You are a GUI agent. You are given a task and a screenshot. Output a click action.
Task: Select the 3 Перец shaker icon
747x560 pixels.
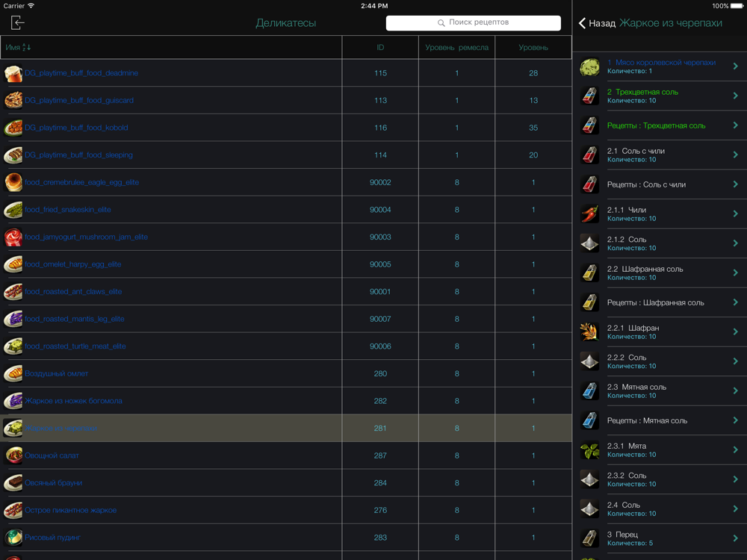click(590, 538)
